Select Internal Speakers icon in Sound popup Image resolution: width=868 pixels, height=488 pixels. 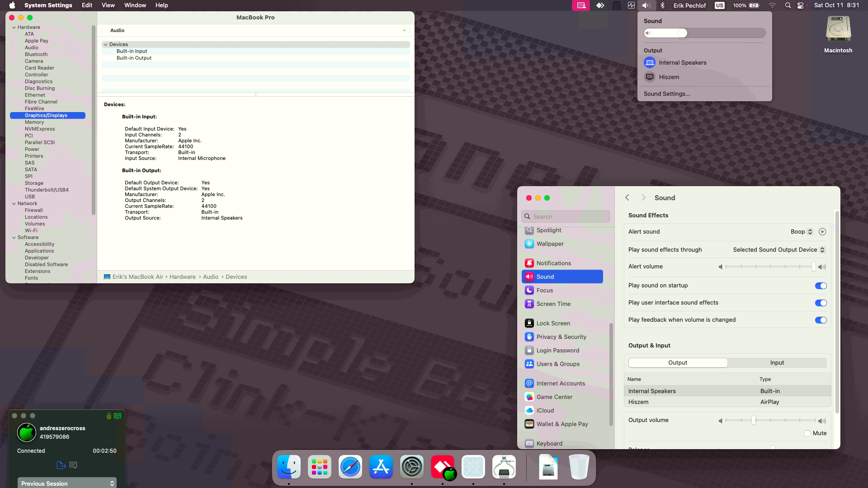pyautogui.click(x=650, y=63)
